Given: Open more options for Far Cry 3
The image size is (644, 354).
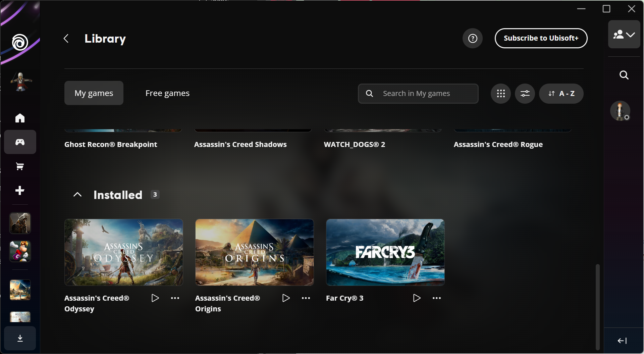Looking at the screenshot, I should coord(437,298).
